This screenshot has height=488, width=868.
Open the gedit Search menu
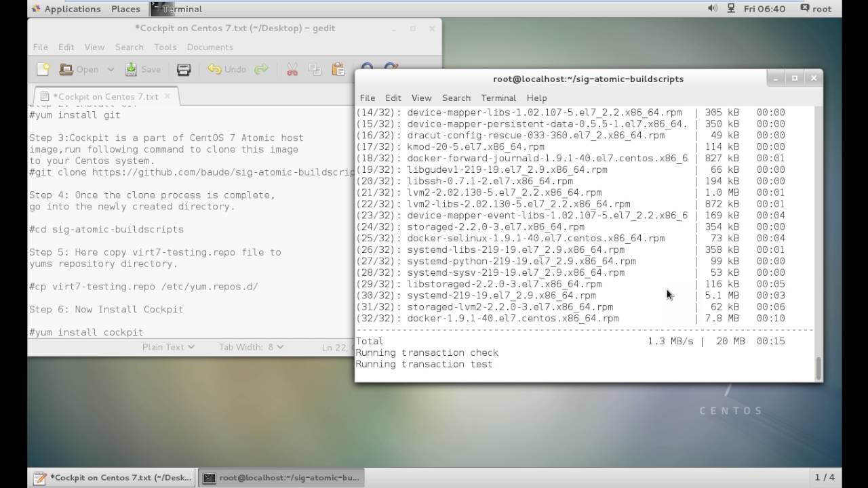(x=129, y=47)
